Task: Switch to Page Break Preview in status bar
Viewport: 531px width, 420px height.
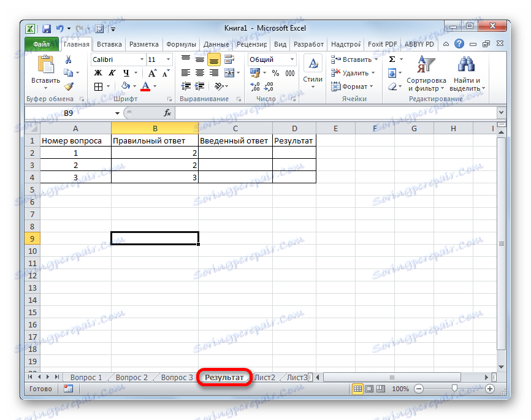Action: coord(381,389)
